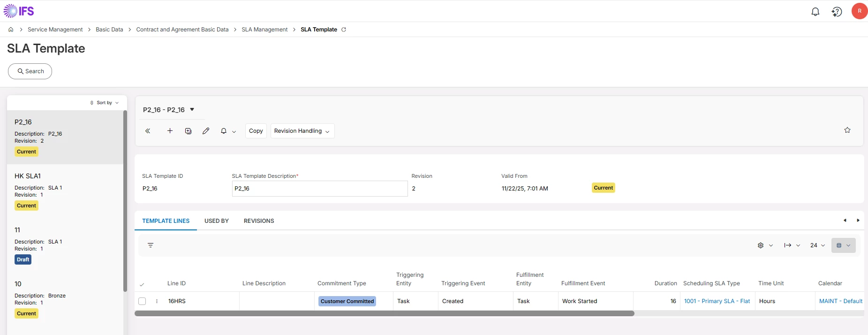Image resolution: width=868 pixels, height=335 pixels.
Task: Switch to the TEMPLATE LINES tab
Action: point(166,221)
